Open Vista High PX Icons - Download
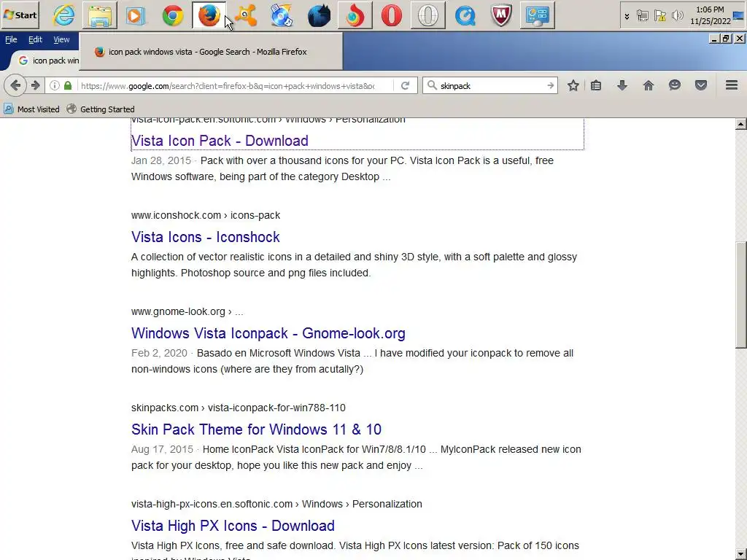 coord(233,525)
